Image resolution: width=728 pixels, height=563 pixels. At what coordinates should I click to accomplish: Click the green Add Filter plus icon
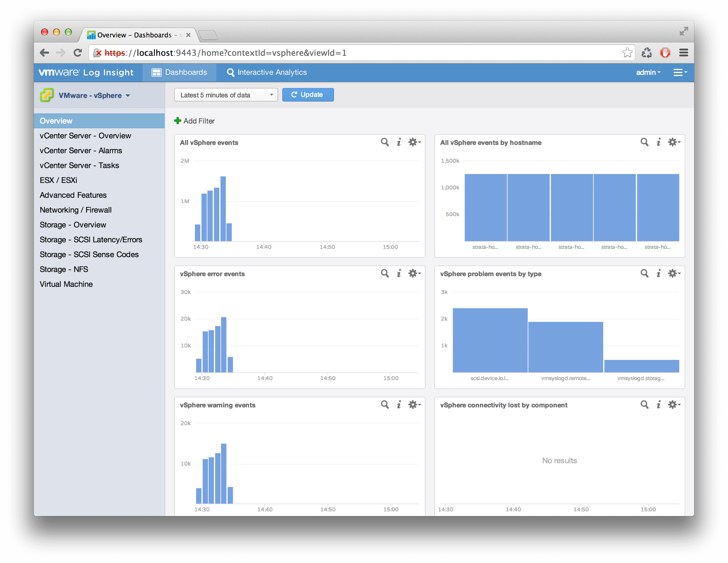[x=178, y=121]
